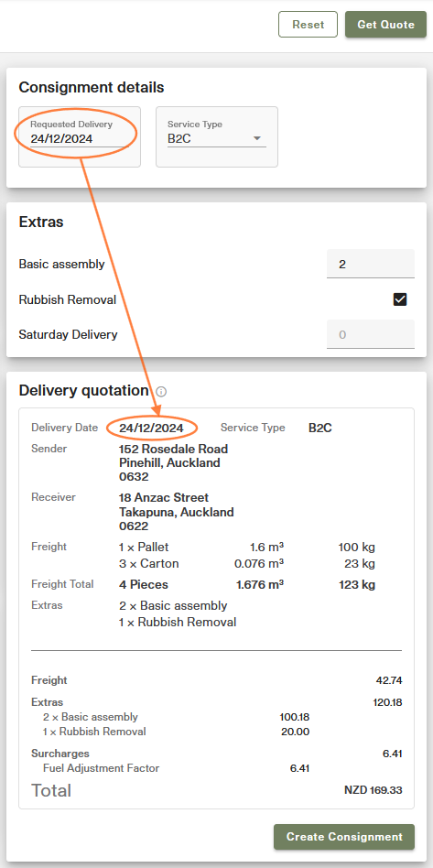The image size is (433, 868).
Task: Click the NZD 169.33 total amount
Action: pyautogui.click(x=373, y=790)
